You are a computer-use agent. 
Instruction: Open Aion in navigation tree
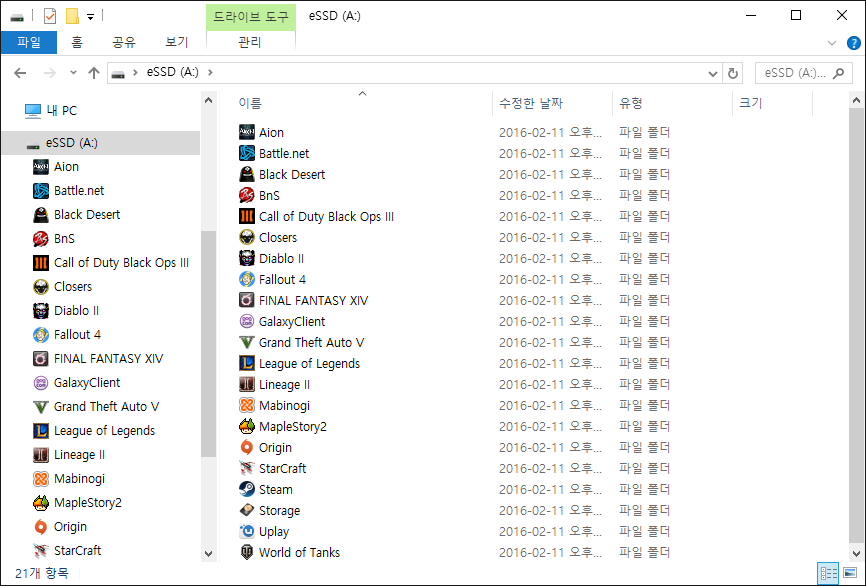pos(66,166)
